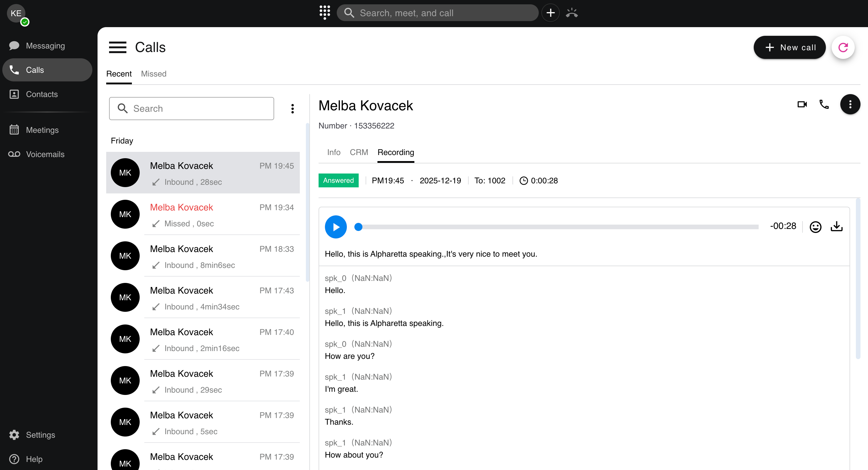Switch to the Missed tab
This screenshot has width=868, height=470.
coord(153,74)
